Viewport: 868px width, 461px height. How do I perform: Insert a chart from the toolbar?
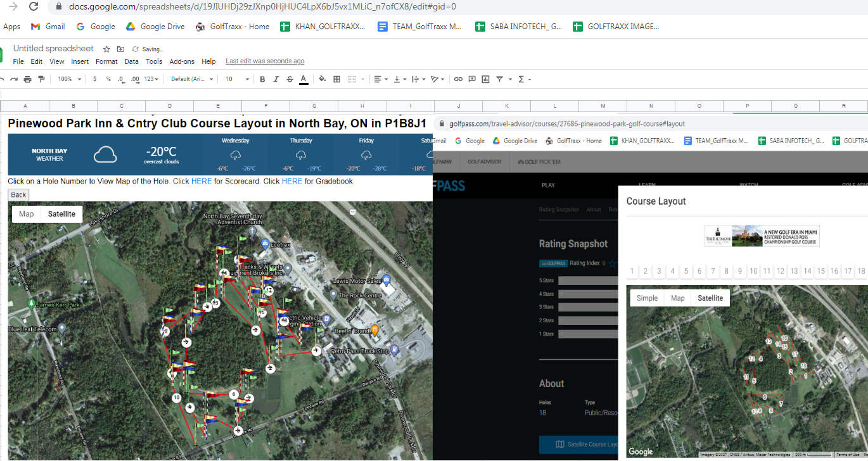(485, 79)
